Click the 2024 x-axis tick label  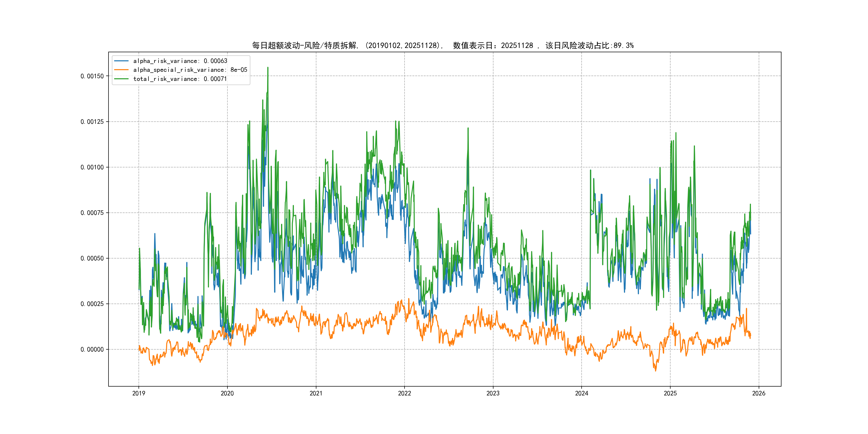click(x=582, y=393)
